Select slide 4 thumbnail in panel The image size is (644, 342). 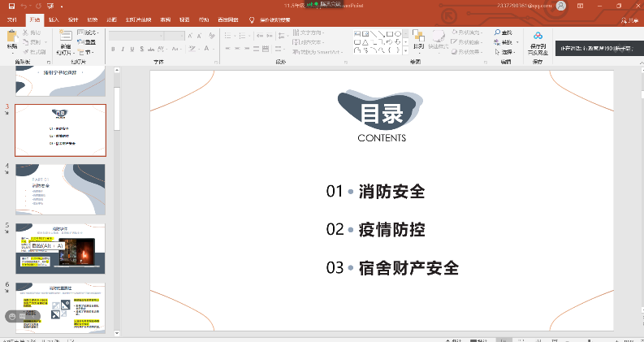(60, 188)
